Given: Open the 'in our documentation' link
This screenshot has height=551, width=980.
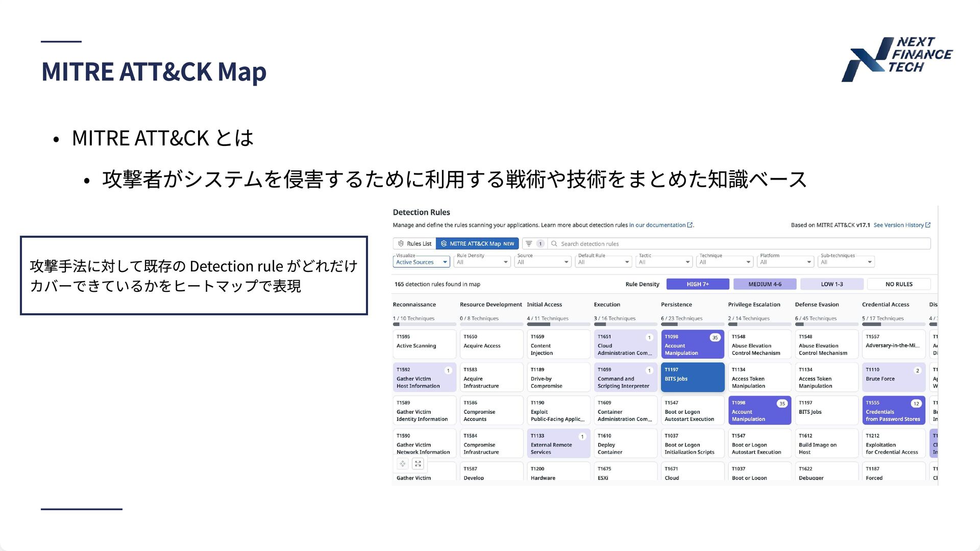Looking at the screenshot, I should pyautogui.click(x=657, y=225).
